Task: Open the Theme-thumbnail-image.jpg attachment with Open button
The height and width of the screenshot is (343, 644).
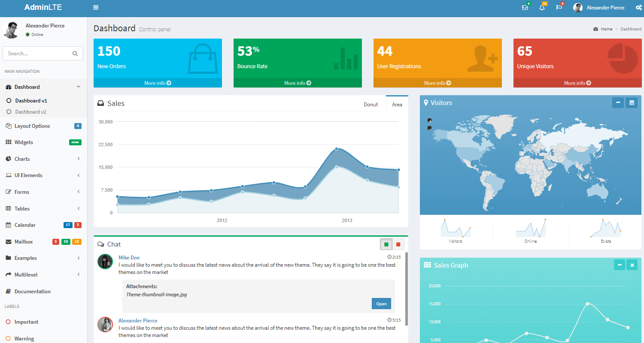Action: click(x=381, y=304)
